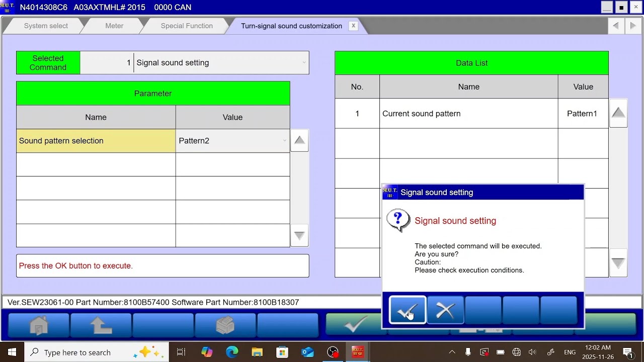Screen dimensions: 644x362
Task: Open Copilot from the taskbar
Action: coord(207,352)
